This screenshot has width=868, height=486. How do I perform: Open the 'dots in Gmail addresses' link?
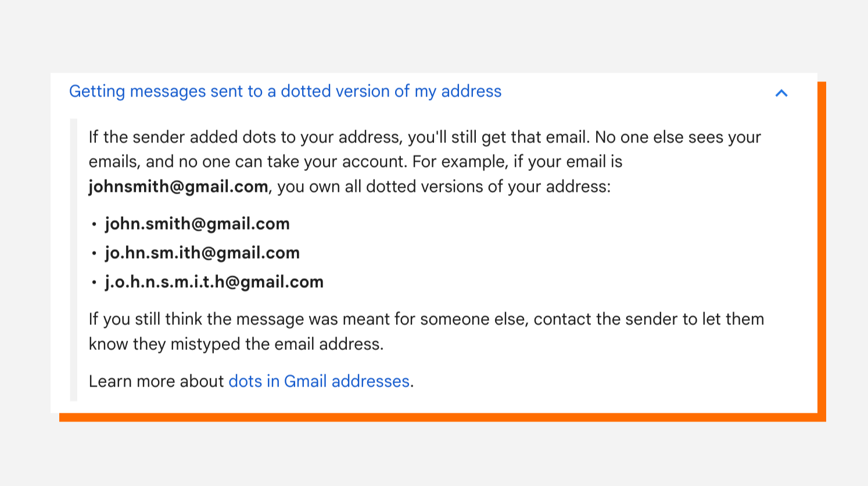pyautogui.click(x=319, y=381)
